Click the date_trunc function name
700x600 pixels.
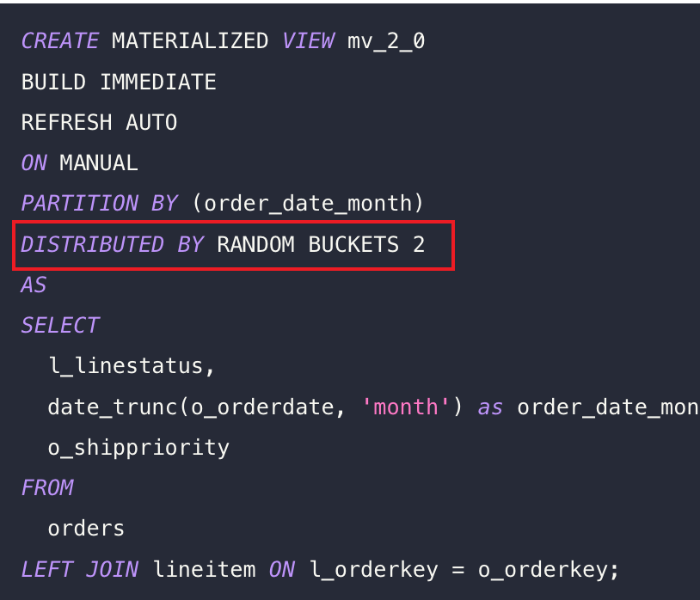pos(112,407)
